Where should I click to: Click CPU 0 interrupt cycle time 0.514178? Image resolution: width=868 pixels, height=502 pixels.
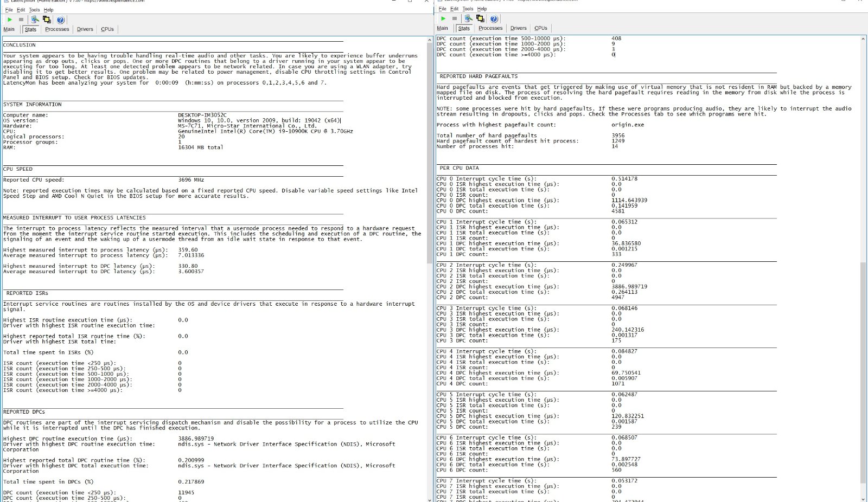624,179
